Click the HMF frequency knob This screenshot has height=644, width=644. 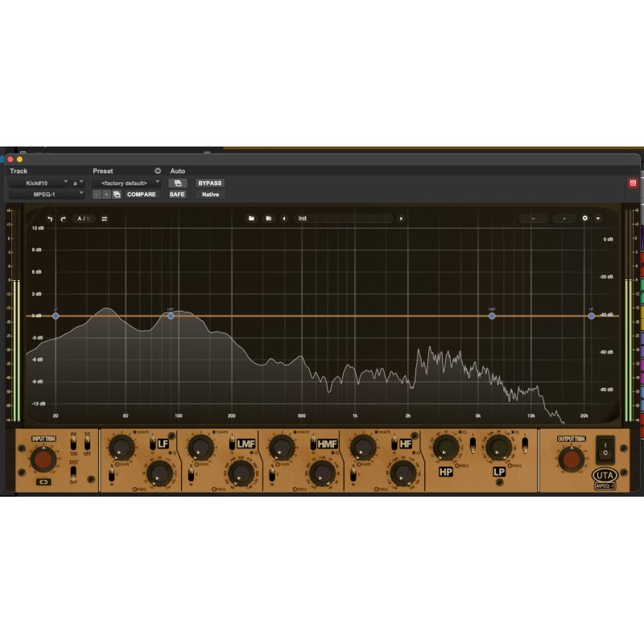pyautogui.click(x=321, y=473)
